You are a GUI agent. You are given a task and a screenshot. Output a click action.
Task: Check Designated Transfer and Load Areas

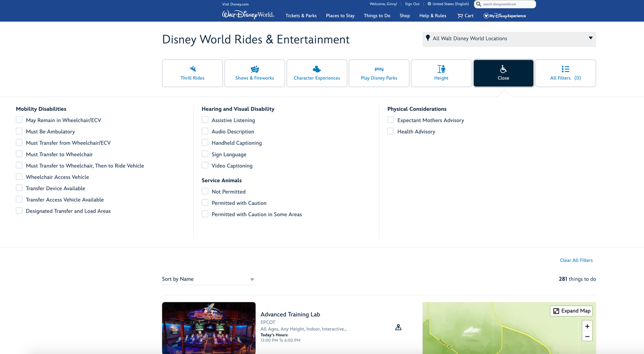tap(19, 211)
